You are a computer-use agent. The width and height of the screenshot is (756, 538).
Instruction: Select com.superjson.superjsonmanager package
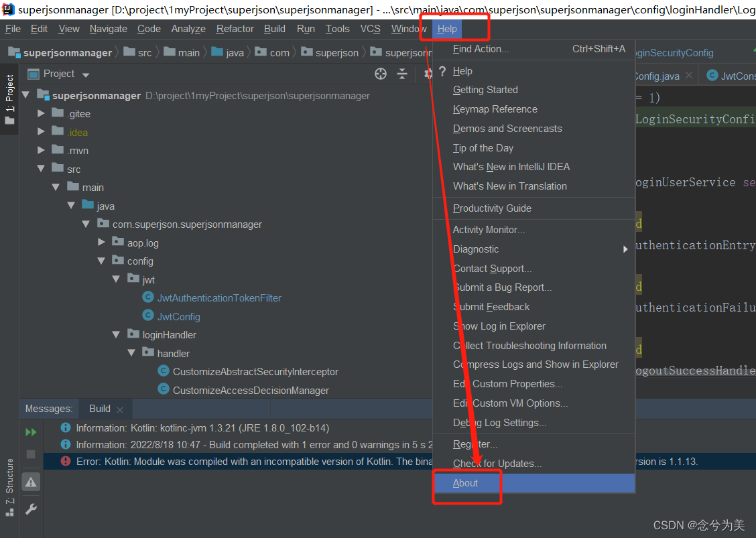[187, 224]
